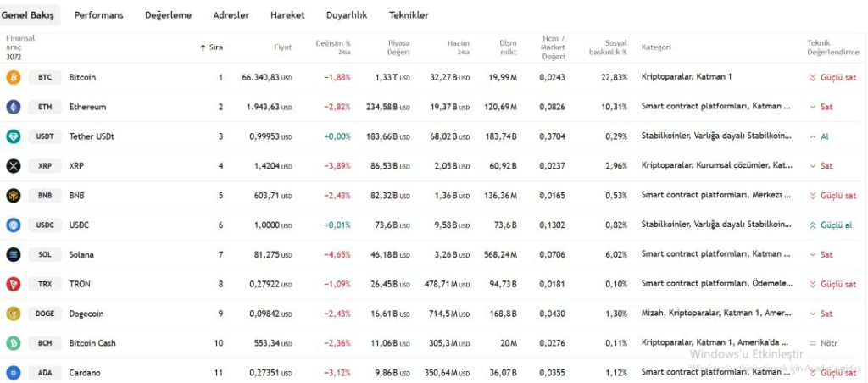Open the Ethereum name link
Image resolution: width=868 pixels, height=383 pixels.
click(x=87, y=107)
